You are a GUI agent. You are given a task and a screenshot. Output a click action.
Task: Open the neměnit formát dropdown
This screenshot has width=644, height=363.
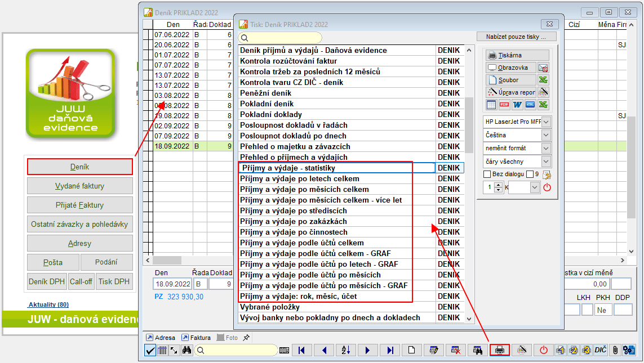click(547, 148)
